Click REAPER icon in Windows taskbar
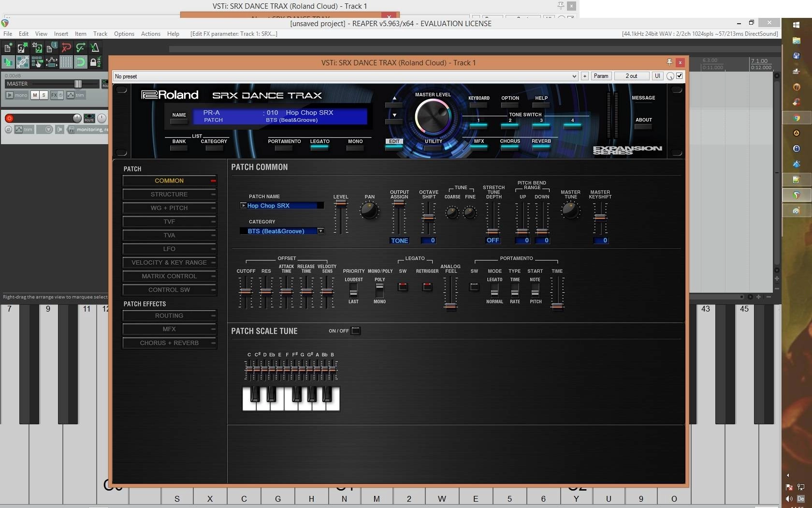This screenshot has height=508, width=812. (797, 195)
